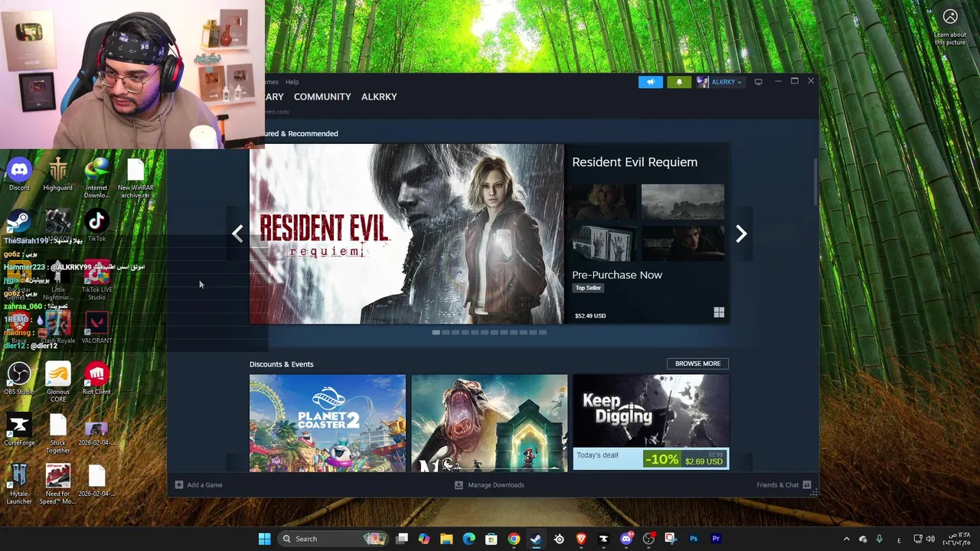
Task: Click the Windows platform icon on banner
Action: (x=719, y=312)
